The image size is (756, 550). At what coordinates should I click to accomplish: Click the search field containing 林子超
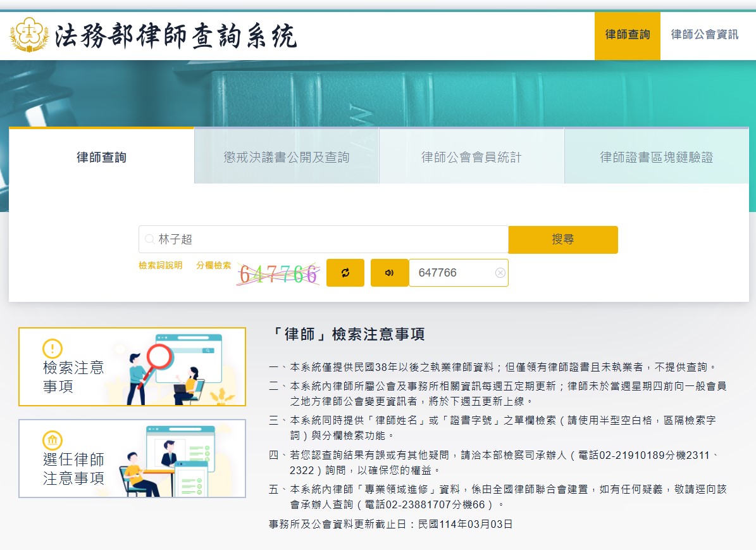point(329,239)
